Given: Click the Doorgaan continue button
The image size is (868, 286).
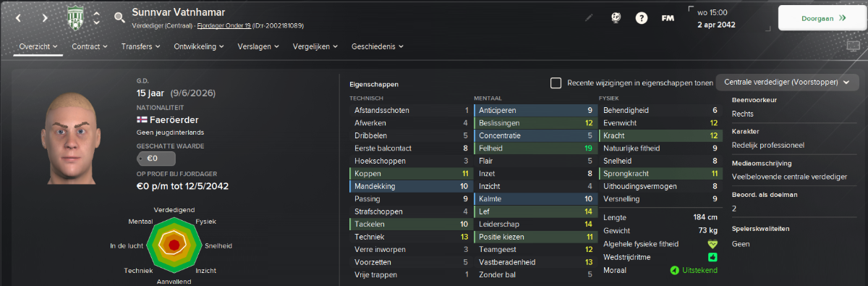Looking at the screenshot, I should tap(822, 18).
